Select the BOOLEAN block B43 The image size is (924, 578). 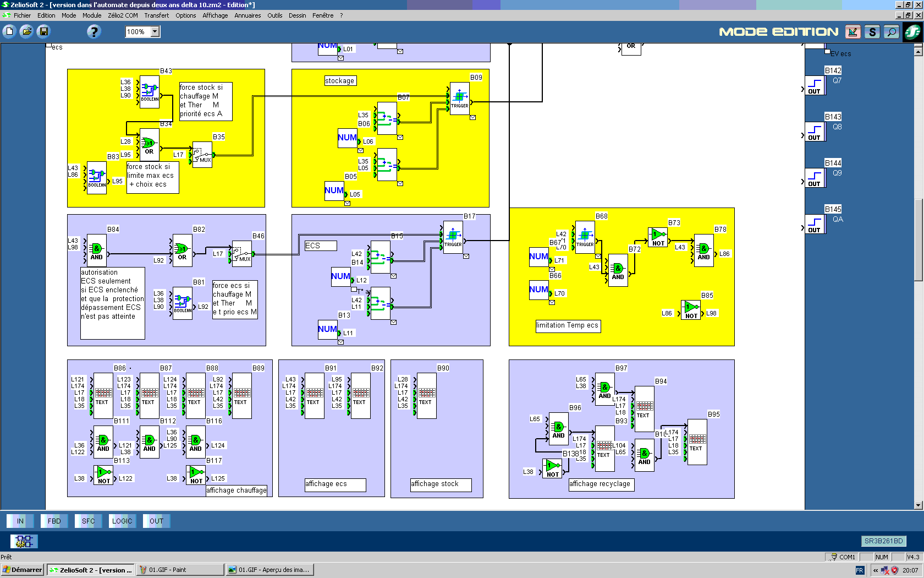[x=150, y=92]
